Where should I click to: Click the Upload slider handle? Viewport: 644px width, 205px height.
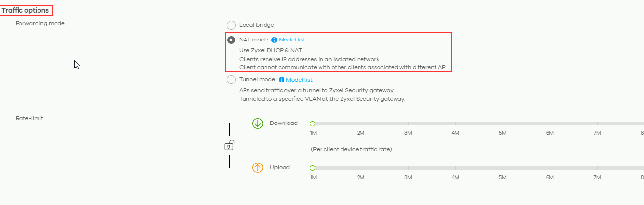313,168
